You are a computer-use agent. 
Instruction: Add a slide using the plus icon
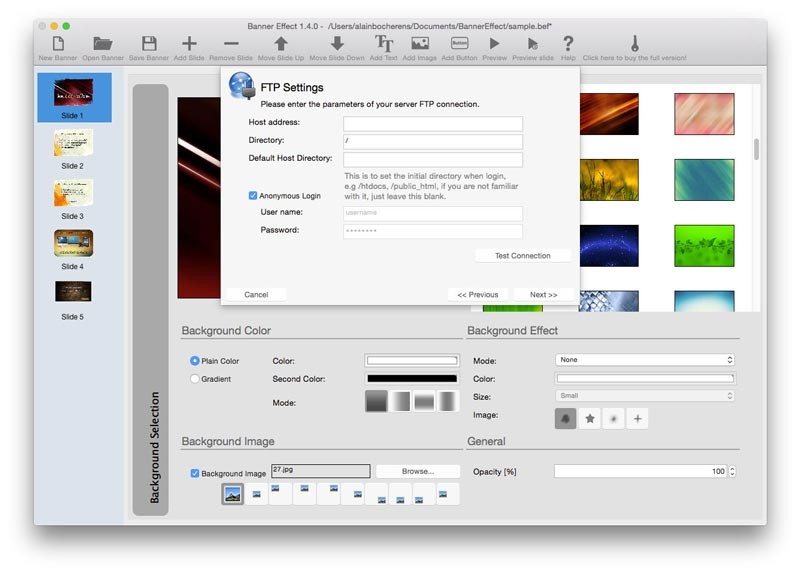point(189,44)
